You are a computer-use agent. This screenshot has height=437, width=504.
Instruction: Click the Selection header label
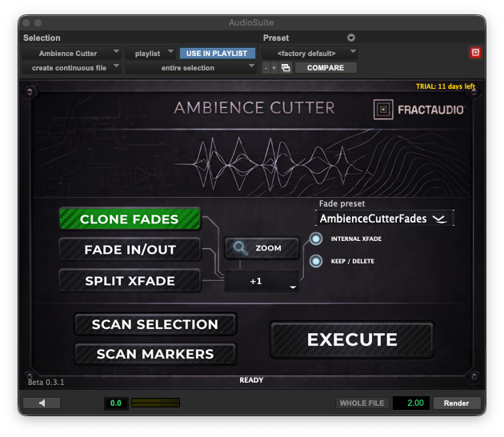pos(42,38)
